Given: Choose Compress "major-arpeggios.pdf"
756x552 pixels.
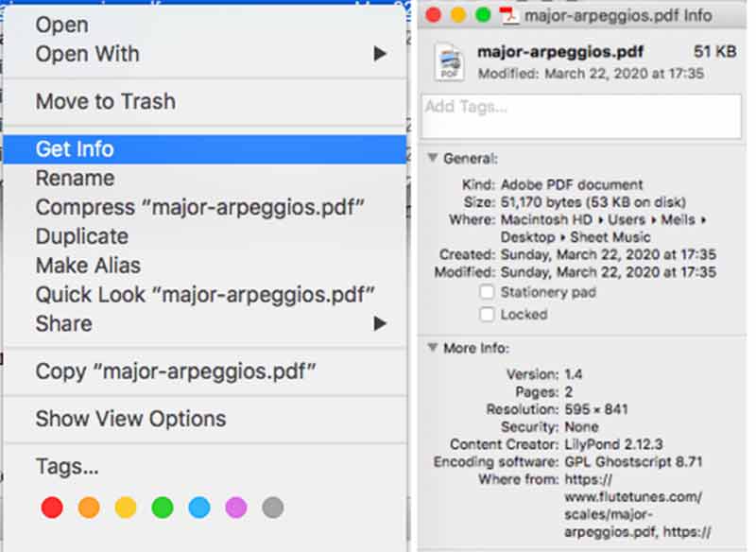Looking at the screenshot, I should (205, 207).
